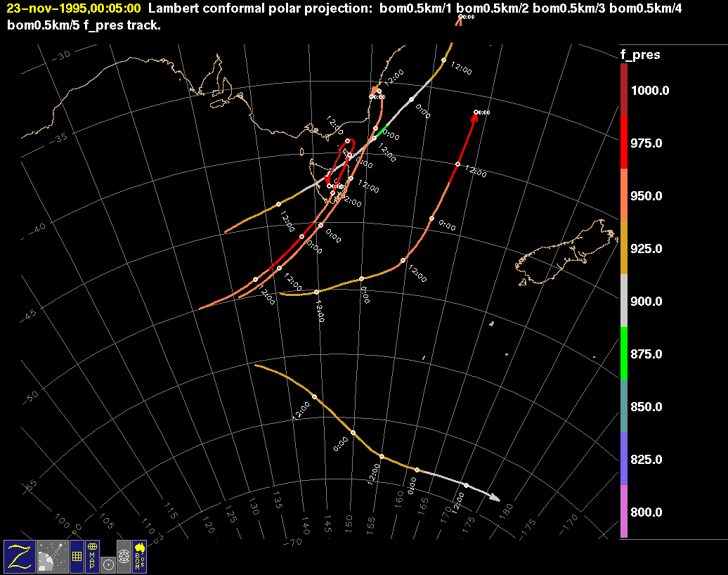Image resolution: width=728 pixels, height=575 pixels.
Task: Select the polar radar rings icon
Action: [x=124, y=556]
